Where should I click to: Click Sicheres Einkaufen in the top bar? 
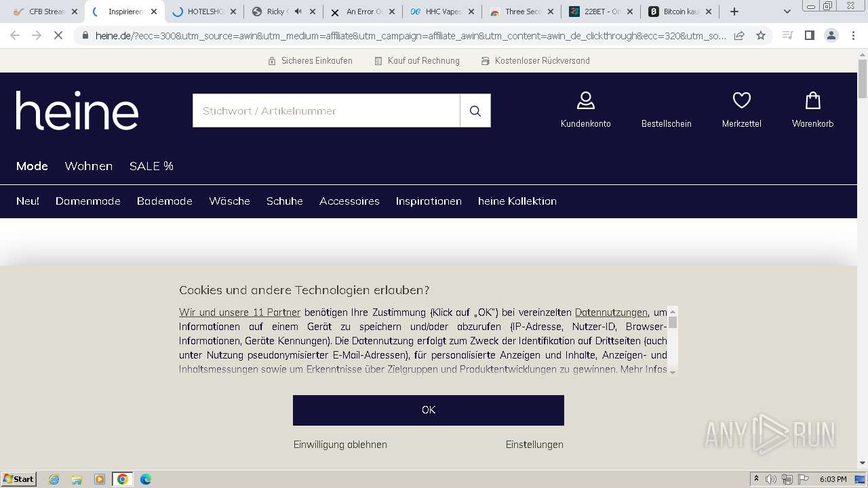(x=310, y=61)
